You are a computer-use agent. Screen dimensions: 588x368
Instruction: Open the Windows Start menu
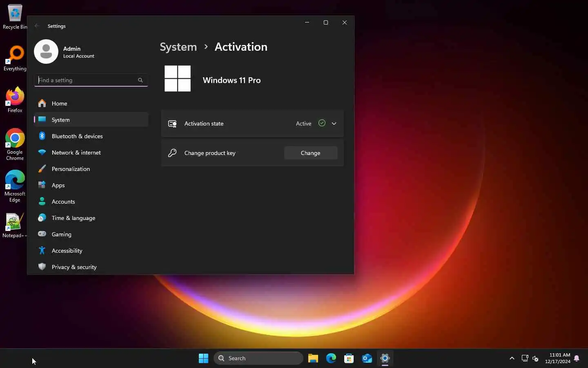click(203, 358)
